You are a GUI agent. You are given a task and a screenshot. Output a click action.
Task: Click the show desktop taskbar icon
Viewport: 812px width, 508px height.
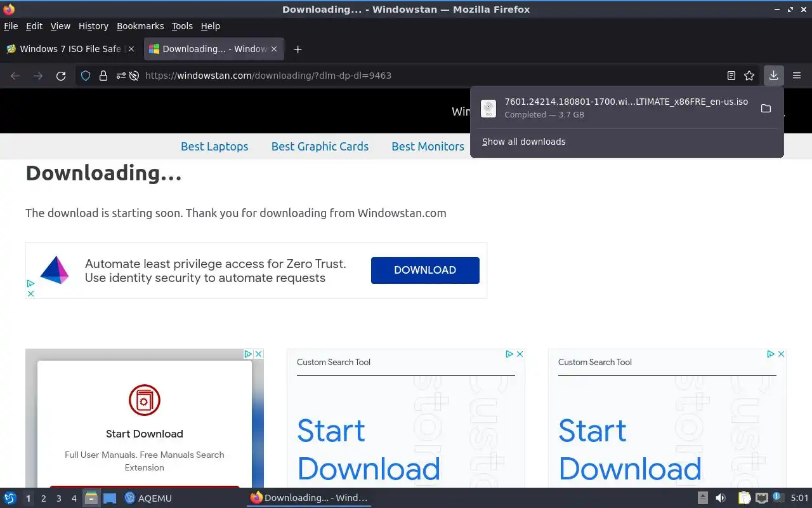pos(110,498)
